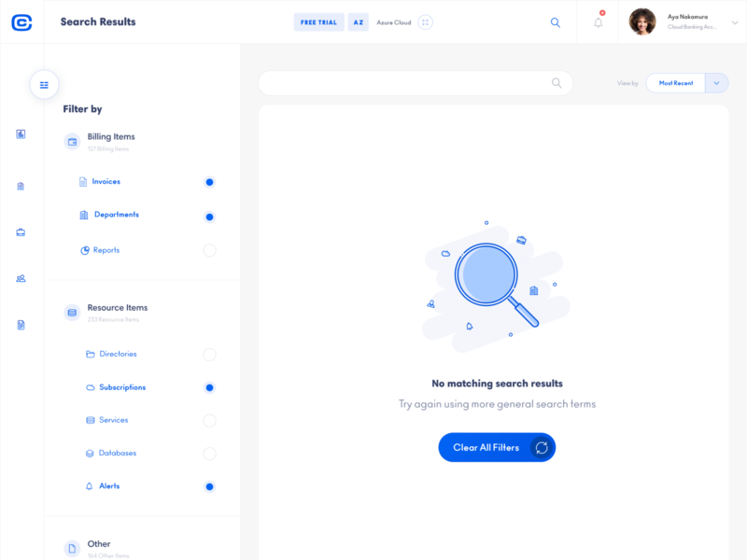Click the Departments filter label
The width and height of the screenshot is (747, 560).
[117, 215]
